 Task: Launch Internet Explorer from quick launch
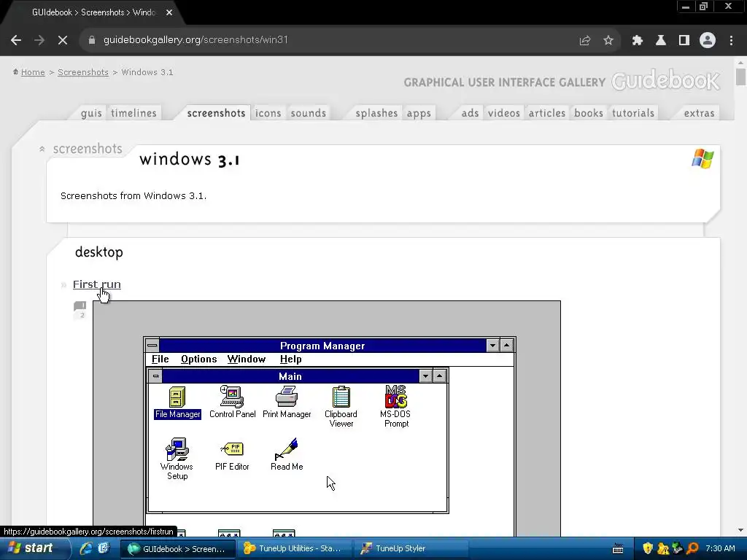86,548
